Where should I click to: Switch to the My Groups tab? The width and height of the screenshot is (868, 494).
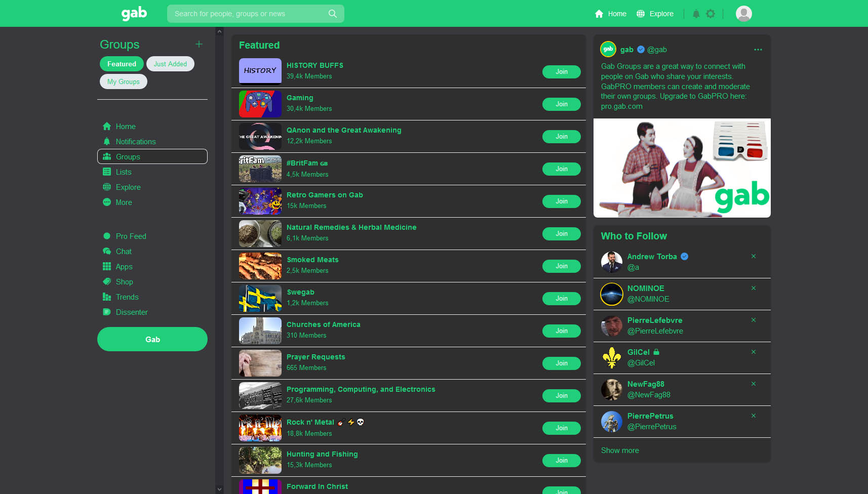point(124,81)
